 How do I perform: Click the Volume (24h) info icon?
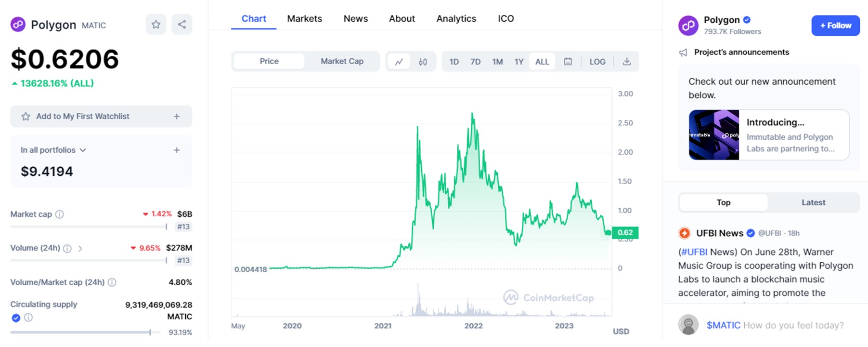pyautogui.click(x=67, y=249)
